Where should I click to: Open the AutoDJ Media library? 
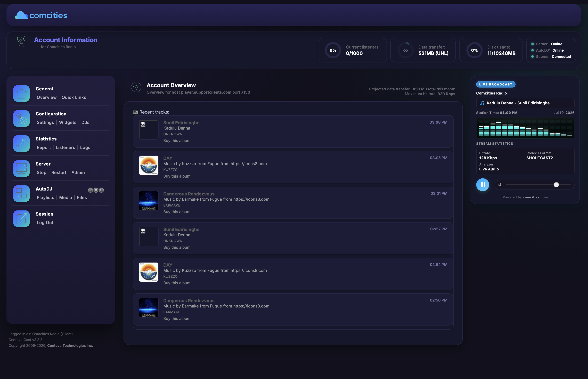65,198
